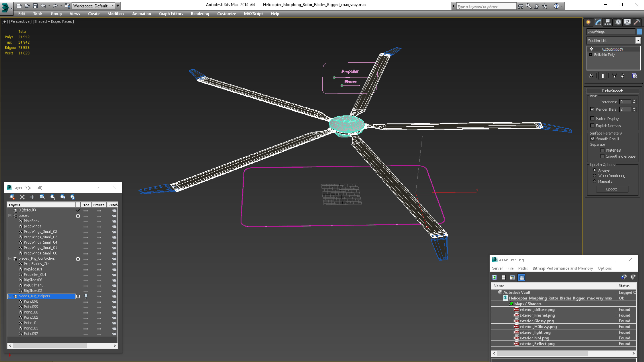Click Refresh icon in the Asset Tracking window

point(494,277)
